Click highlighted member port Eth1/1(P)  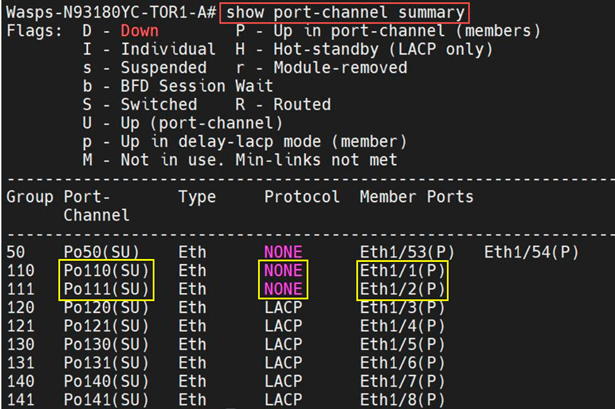[x=402, y=270]
